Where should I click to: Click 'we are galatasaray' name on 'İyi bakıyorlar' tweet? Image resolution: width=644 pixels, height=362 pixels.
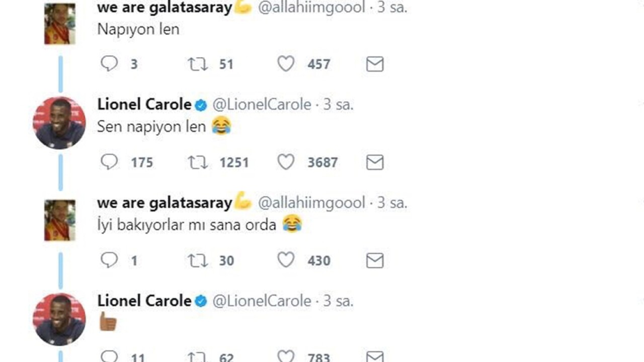[165, 203]
